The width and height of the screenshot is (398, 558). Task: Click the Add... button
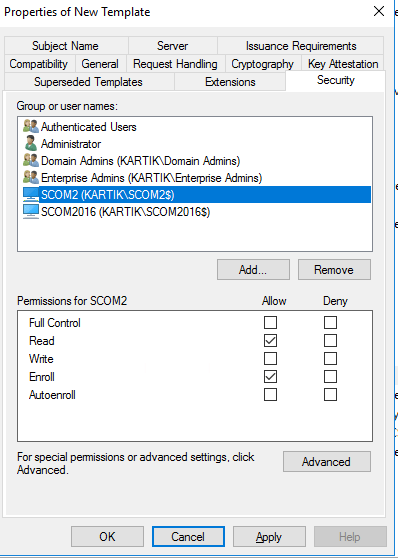253,269
